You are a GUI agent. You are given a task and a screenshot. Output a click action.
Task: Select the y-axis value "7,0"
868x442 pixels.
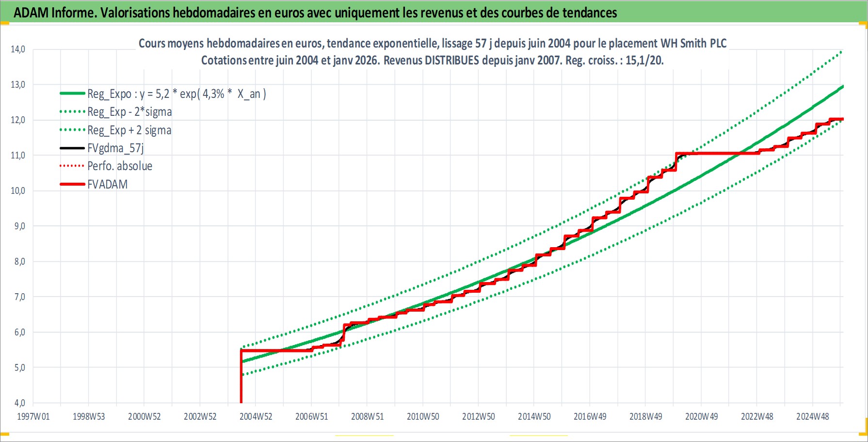(19, 297)
